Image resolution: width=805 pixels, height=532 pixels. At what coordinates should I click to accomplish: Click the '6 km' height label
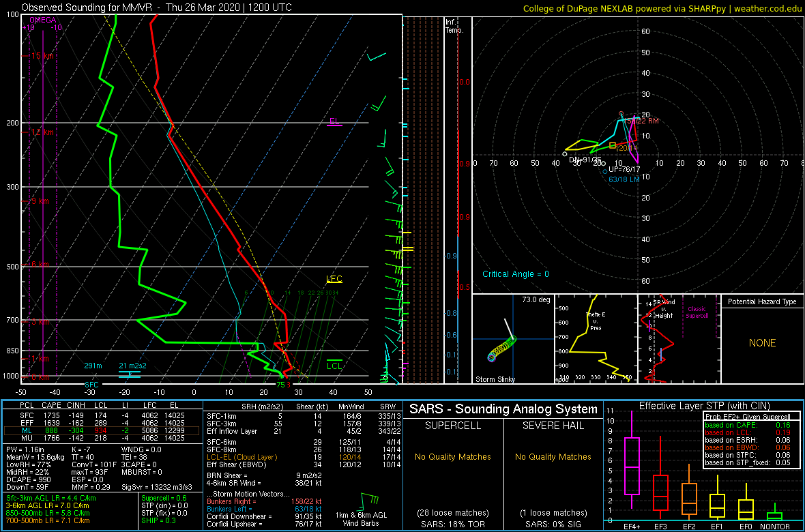40,265
